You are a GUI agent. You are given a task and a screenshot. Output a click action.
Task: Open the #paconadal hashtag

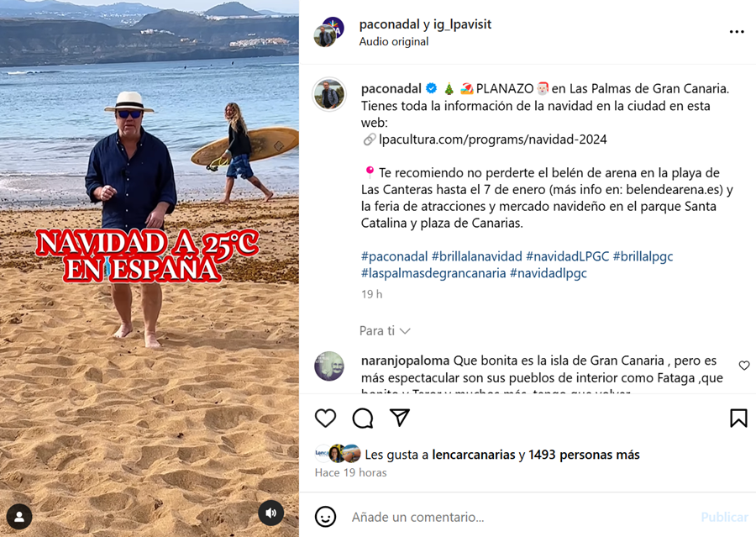click(395, 256)
